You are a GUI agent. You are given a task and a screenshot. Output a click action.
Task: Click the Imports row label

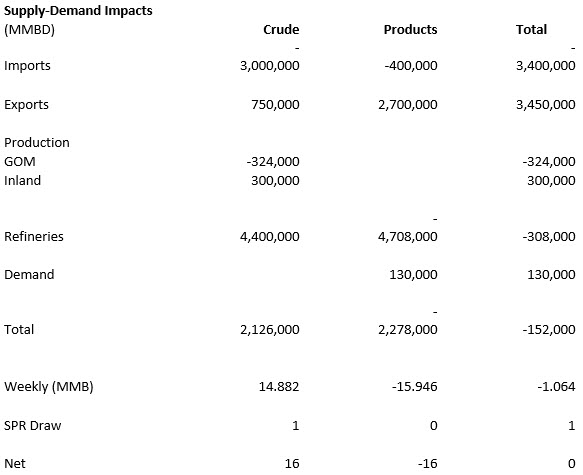coord(27,66)
